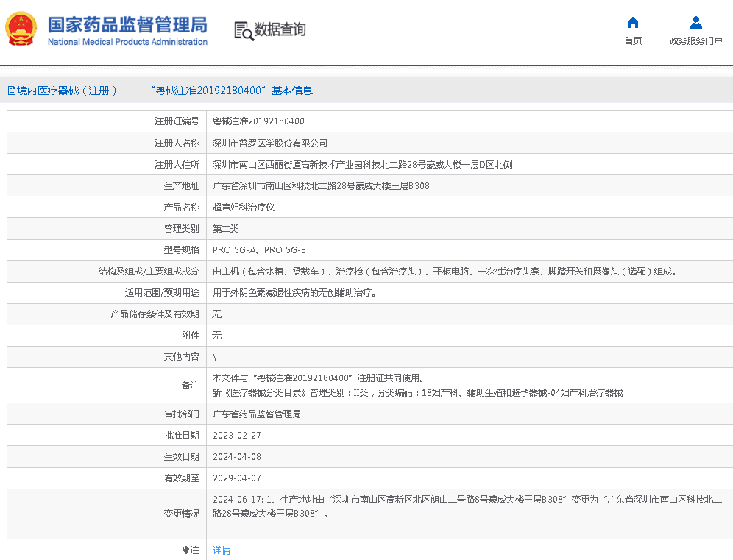Click the 政务服务门户 text label
Image resolution: width=733 pixels, height=560 pixels.
(x=695, y=41)
